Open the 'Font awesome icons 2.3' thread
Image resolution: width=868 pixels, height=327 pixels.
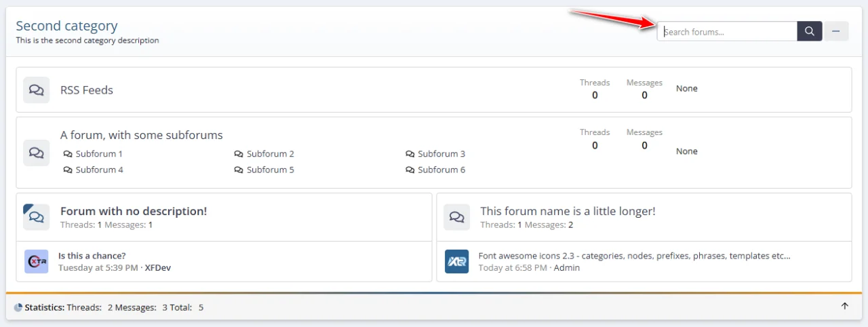point(634,256)
